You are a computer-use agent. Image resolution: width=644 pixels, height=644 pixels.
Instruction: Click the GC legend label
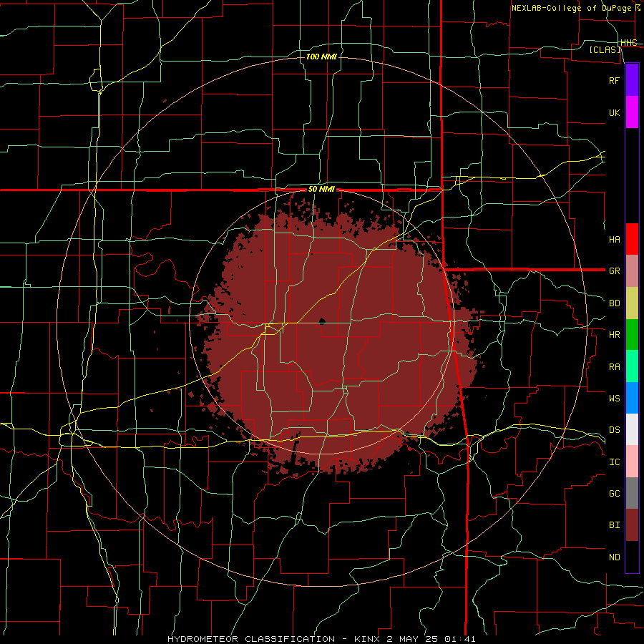click(x=614, y=494)
